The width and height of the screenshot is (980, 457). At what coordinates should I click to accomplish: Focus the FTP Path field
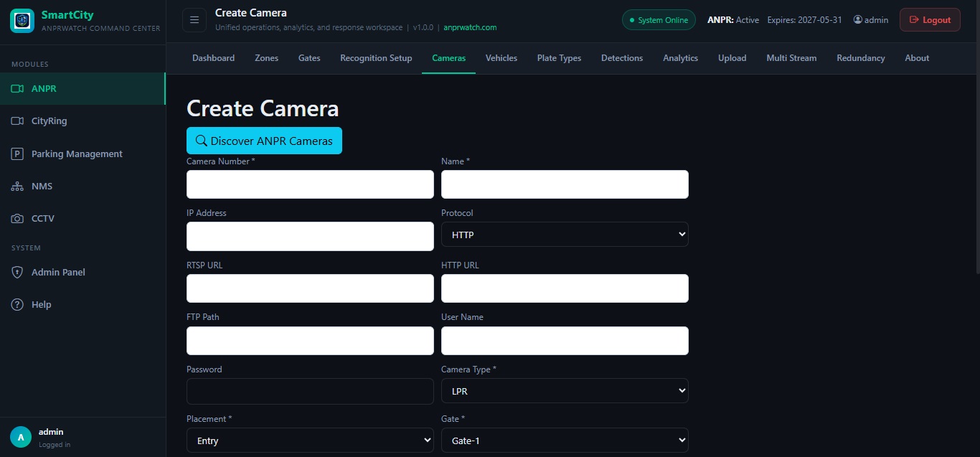[310, 341]
